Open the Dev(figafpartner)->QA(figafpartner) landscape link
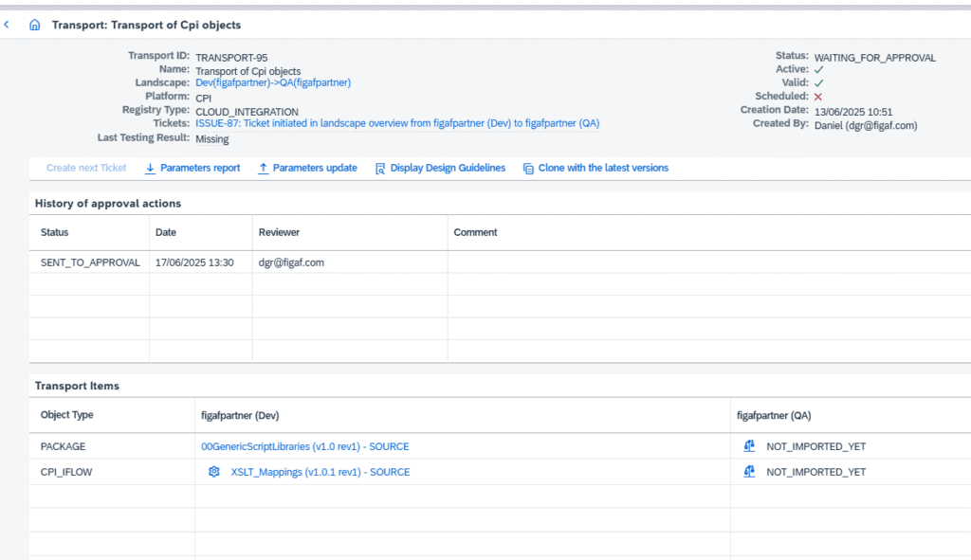 coord(273,82)
